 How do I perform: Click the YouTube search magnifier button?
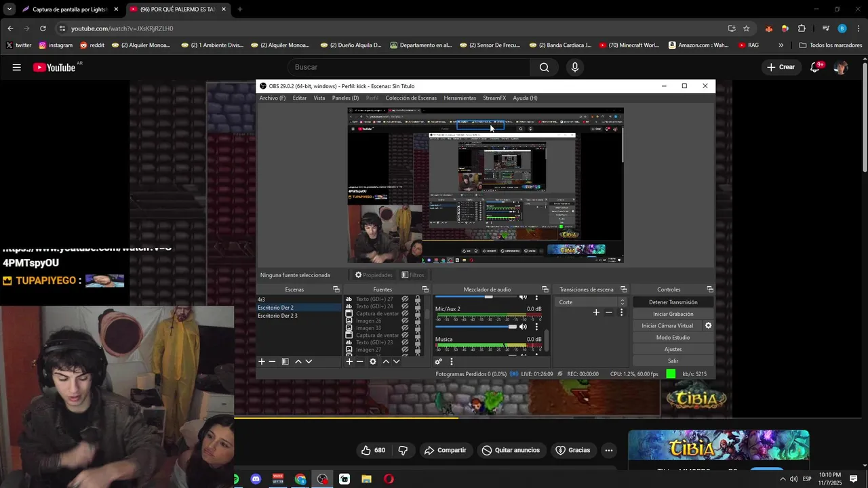pyautogui.click(x=544, y=67)
